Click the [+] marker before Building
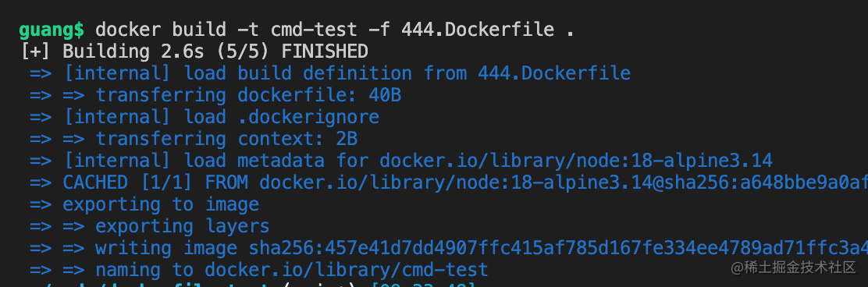This screenshot has width=868, height=287. (x=35, y=51)
